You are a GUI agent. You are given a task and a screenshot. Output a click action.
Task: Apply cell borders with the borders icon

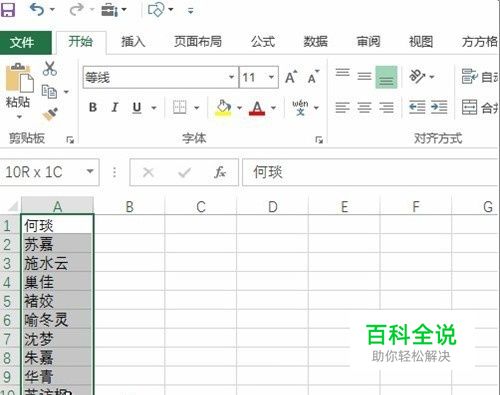click(180, 107)
